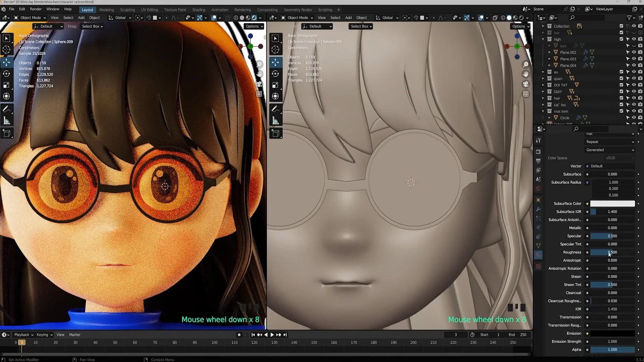644x362 pixels.
Task: Click the current frame number field
Action: [456, 335]
